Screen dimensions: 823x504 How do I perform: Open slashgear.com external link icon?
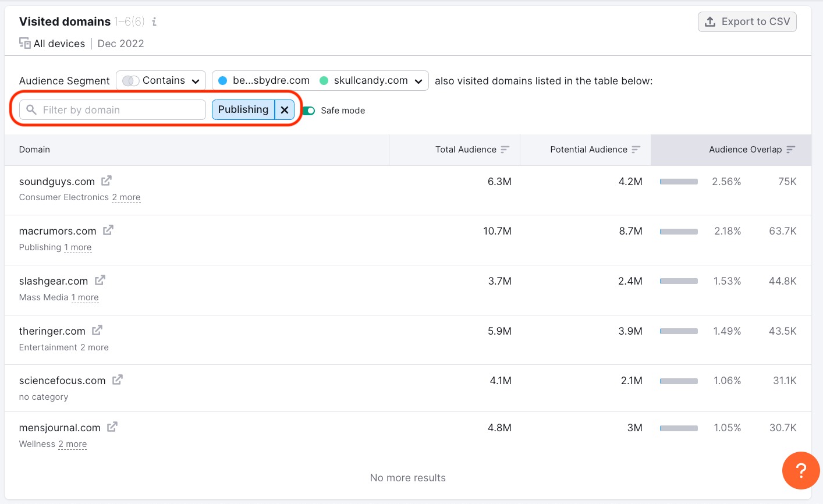pos(100,281)
